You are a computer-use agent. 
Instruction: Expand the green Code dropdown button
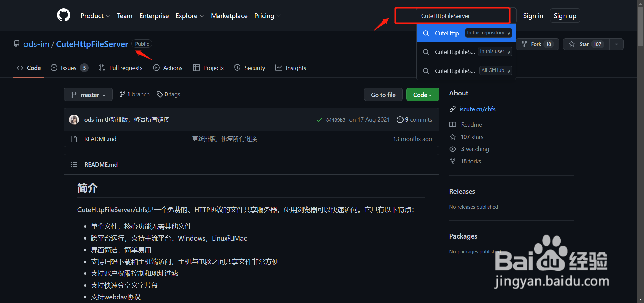coord(423,95)
